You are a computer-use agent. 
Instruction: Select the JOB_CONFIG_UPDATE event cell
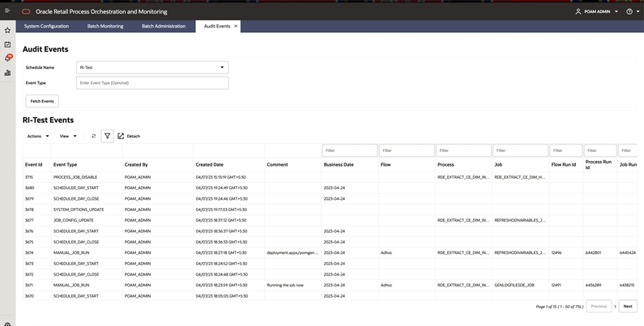(74, 220)
